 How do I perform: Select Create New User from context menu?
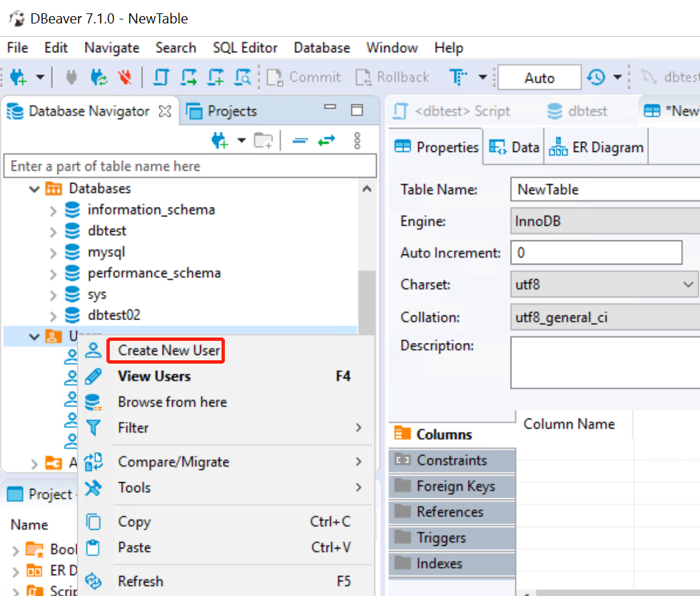click(169, 350)
